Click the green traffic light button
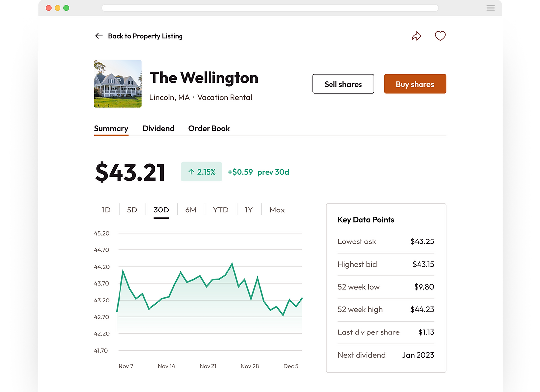Viewport: 540px width, 392px height. pos(67,8)
